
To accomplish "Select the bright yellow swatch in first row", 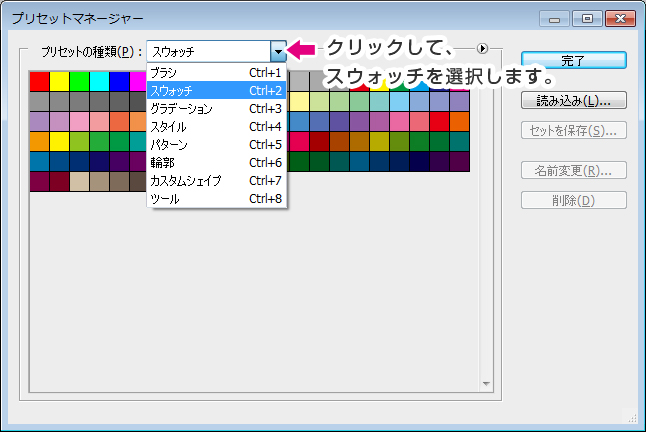I will [59, 81].
